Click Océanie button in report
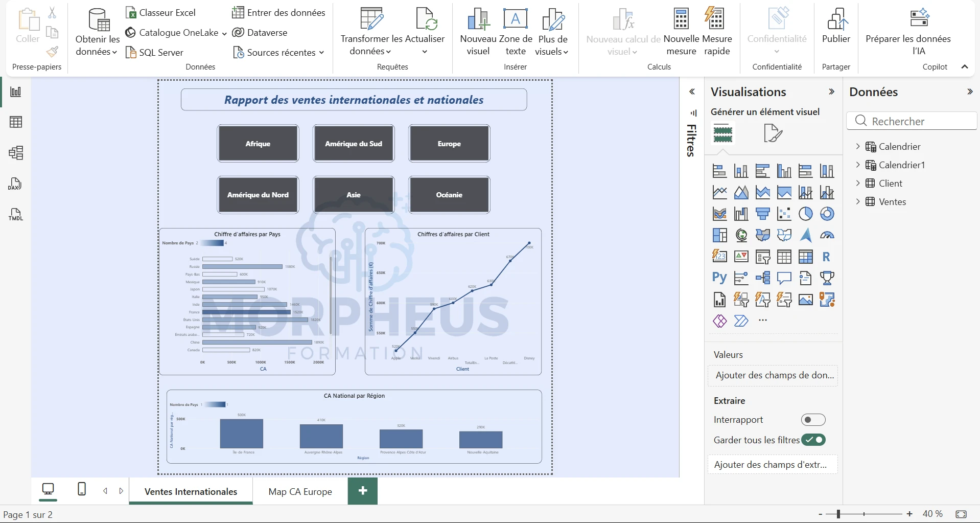This screenshot has width=980, height=523. (449, 195)
